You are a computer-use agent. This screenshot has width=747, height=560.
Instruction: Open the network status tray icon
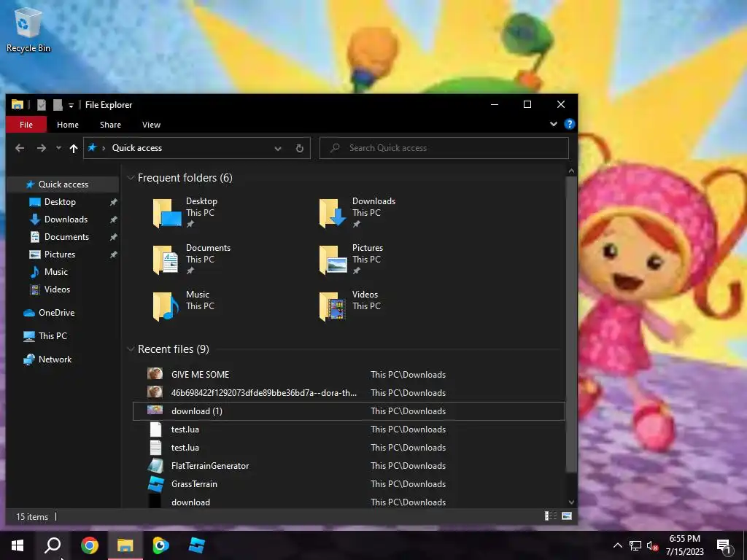point(635,545)
